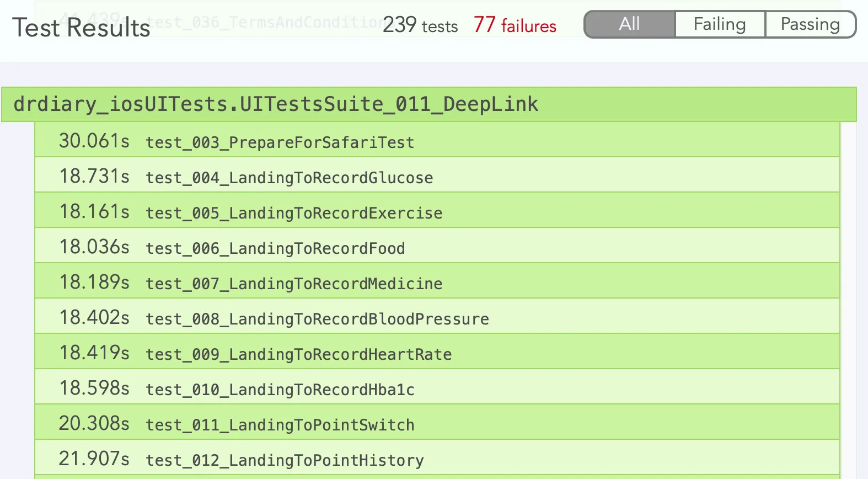Expand test_005_LandingToRecordExercise test name

pos(294,213)
